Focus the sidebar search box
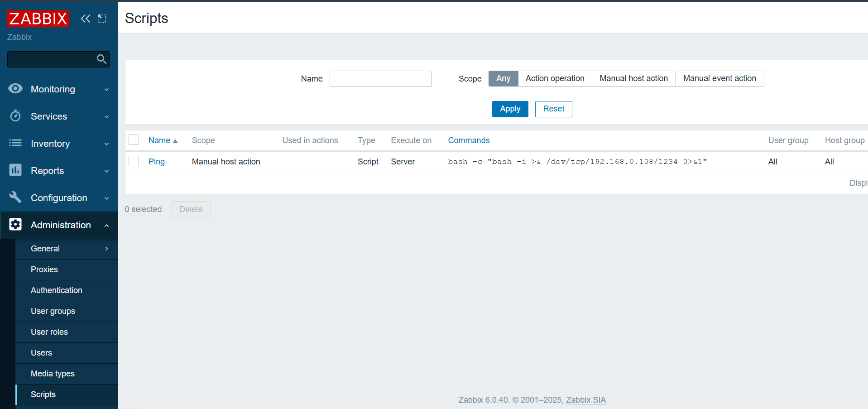The width and height of the screenshot is (868, 409). coord(58,59)
